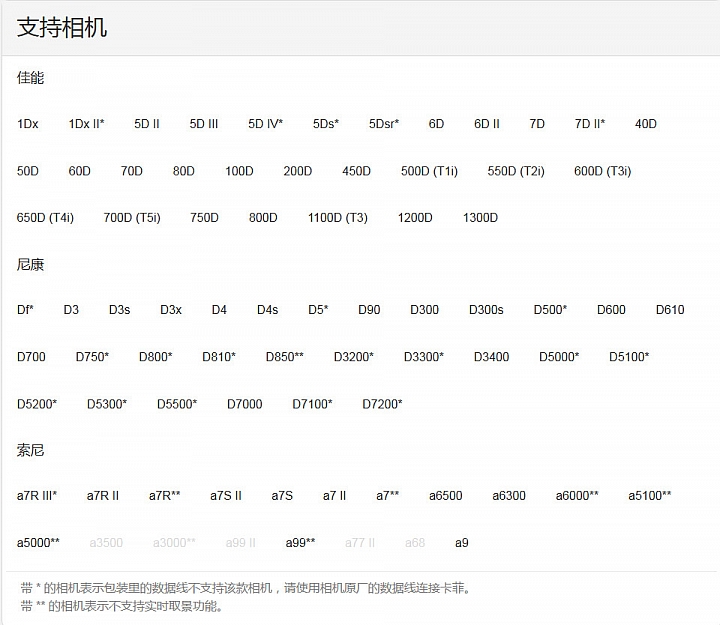Choose the a7S II camera

(x=226, y=496)
